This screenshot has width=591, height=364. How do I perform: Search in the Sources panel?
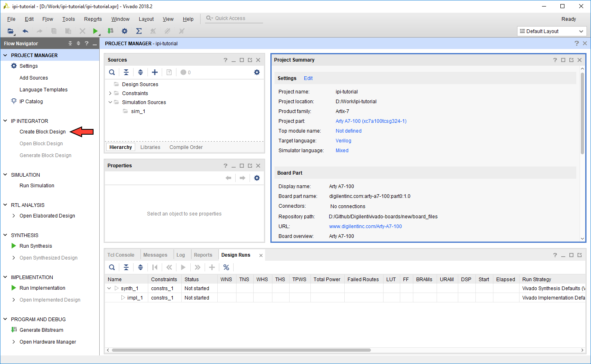point(112,72)
